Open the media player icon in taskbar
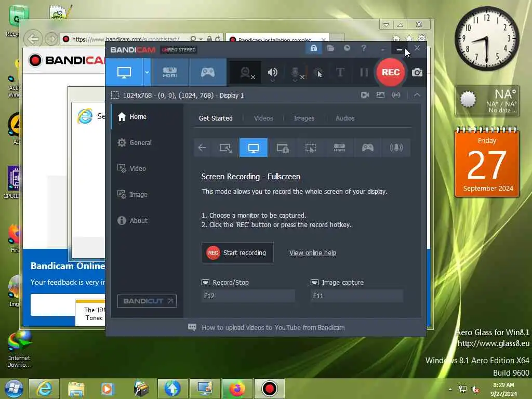The image size is (532, 399). click(x=108, y=389)
